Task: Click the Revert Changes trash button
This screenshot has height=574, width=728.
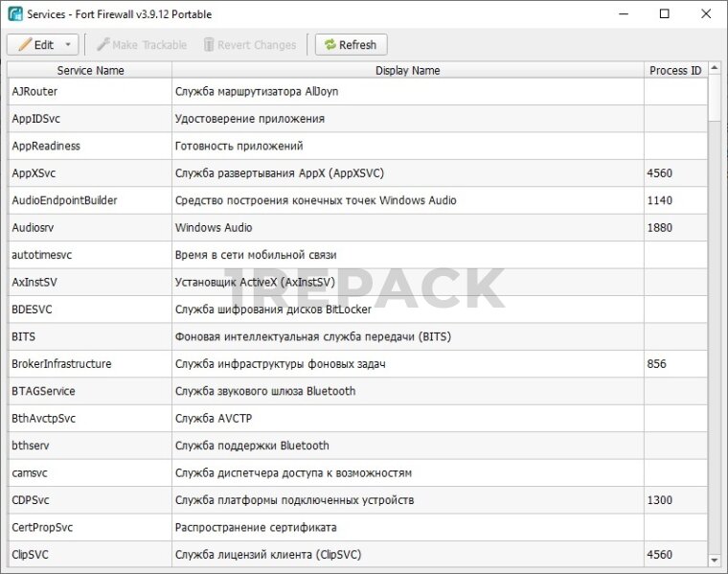Action: (249, 45)
